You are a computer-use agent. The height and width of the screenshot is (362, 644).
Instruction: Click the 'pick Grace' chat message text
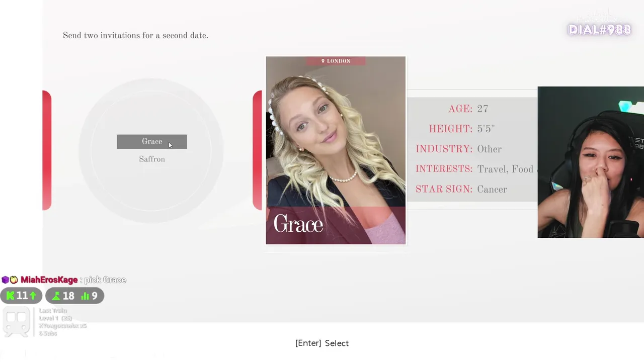105,280
